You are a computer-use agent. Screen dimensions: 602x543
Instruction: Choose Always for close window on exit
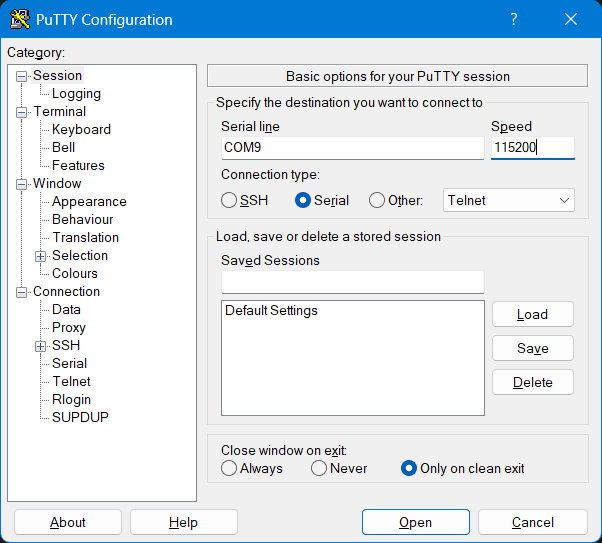(x=229, y=469)
